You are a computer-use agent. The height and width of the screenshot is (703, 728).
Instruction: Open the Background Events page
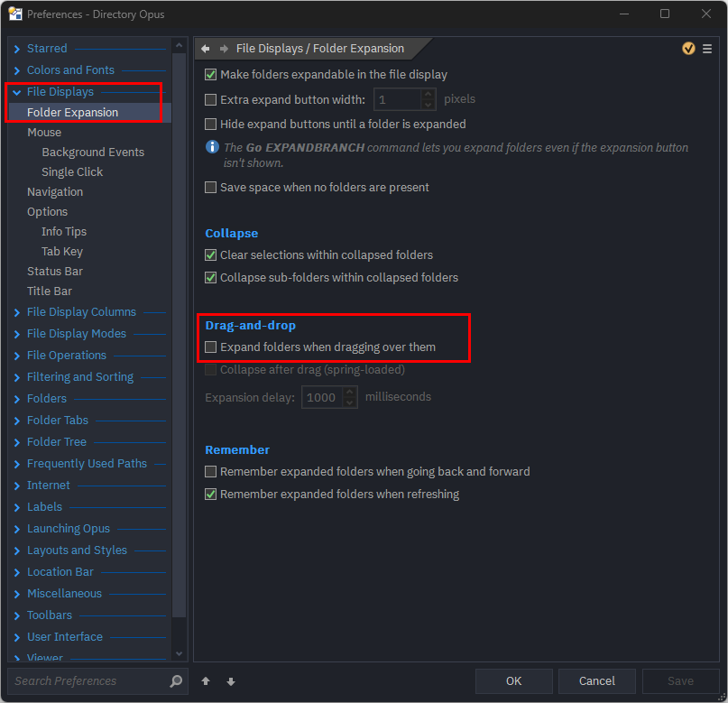pyautogui.click(x=93, y=153)
